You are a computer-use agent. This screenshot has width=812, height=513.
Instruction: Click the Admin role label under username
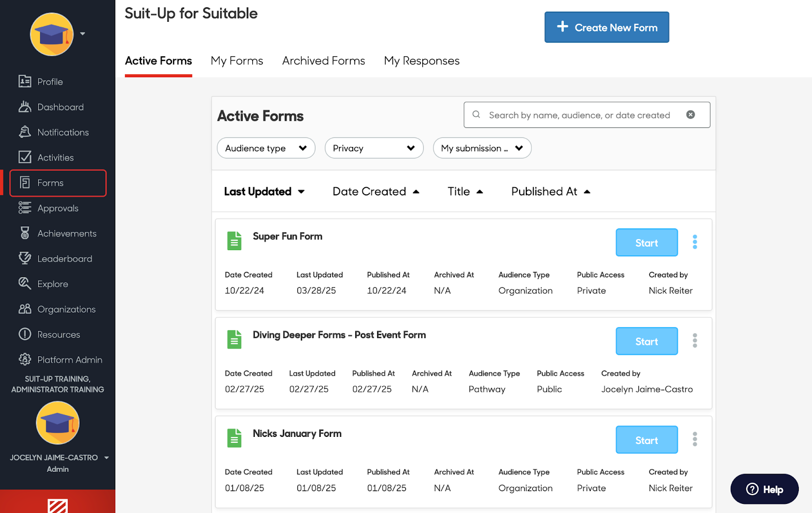(x=57, y=469)
